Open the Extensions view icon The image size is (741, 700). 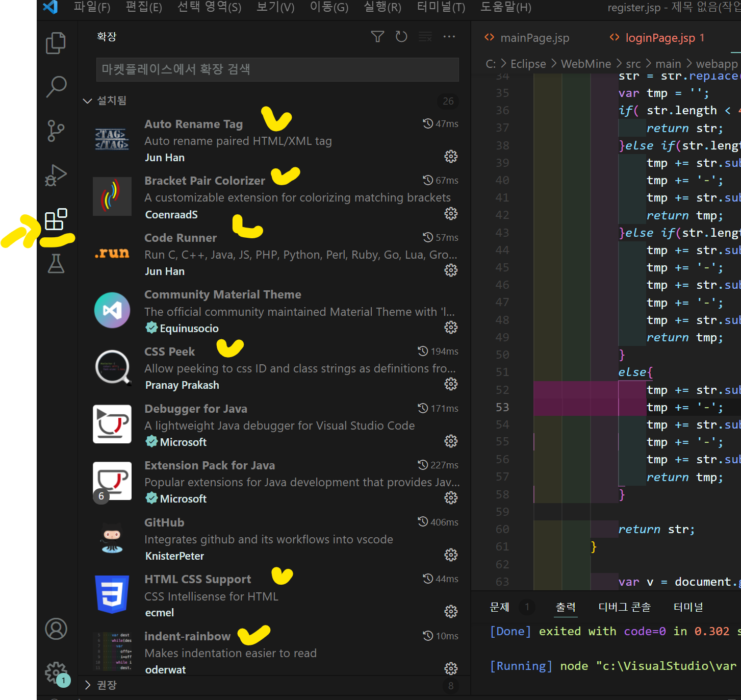point(56,219)
